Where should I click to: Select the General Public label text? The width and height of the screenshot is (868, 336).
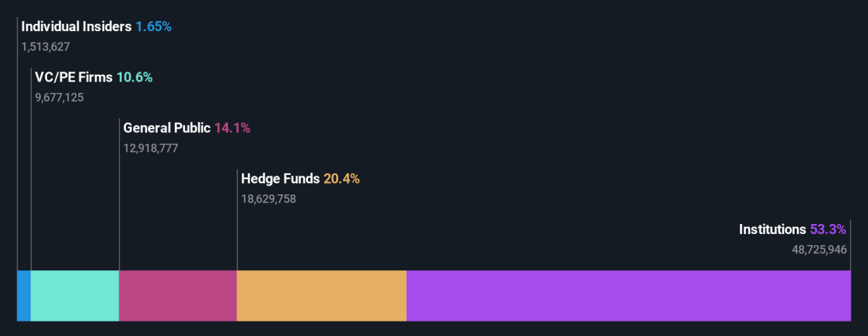click(167, 128)
